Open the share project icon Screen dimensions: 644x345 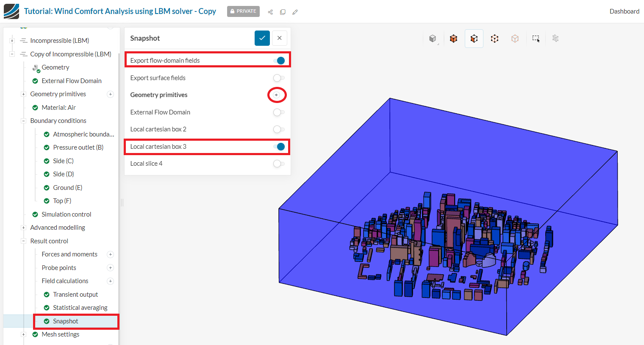pyautogui.click(x=270, y=12)
